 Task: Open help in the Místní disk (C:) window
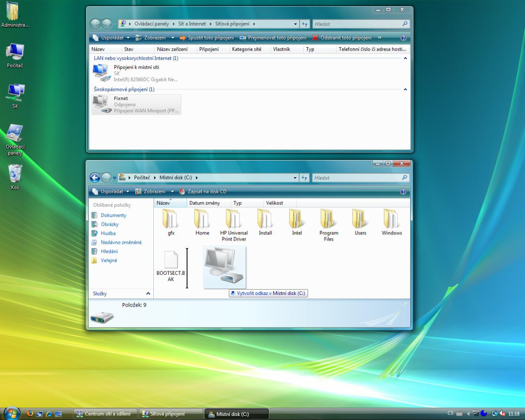(403, 192)
